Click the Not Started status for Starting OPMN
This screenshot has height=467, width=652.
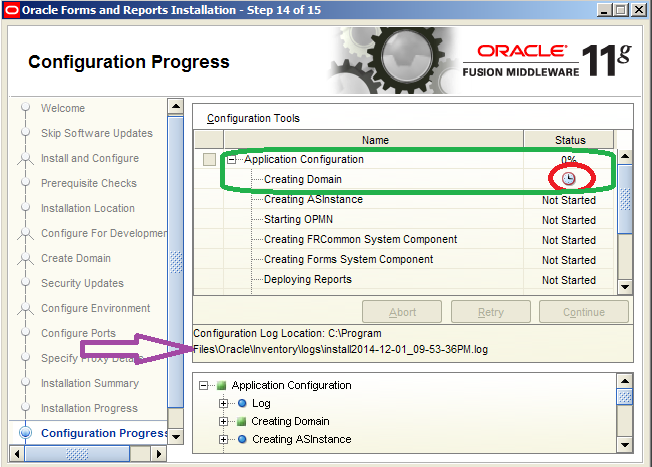tap(569, 220)
